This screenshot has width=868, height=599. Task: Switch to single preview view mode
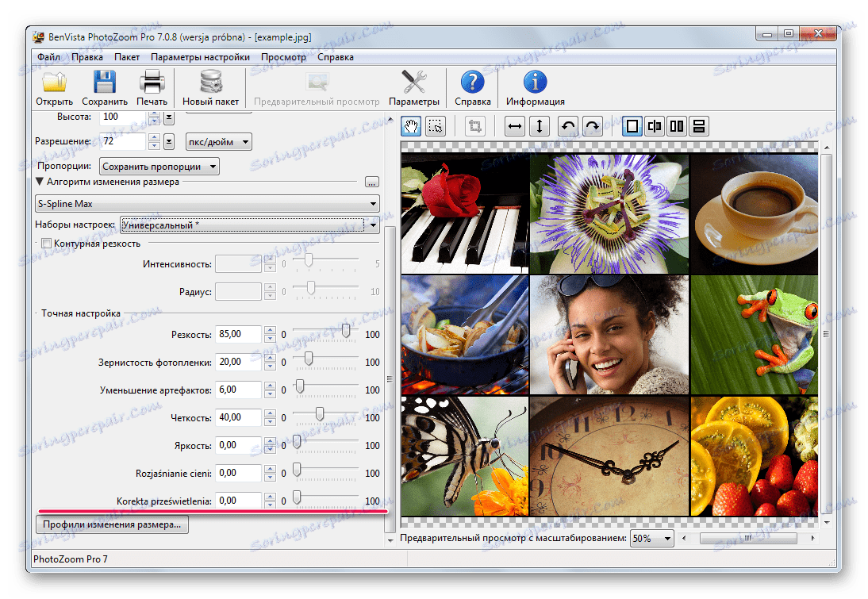pyautogui.click(x=632, y=126)
